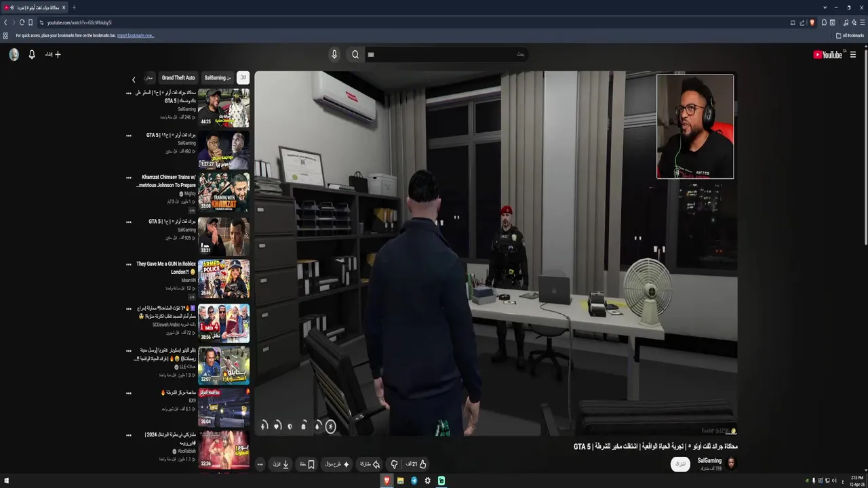Open SalGaming channel name link
Viewport: 868px width, 488px height.
click(709, 461)
